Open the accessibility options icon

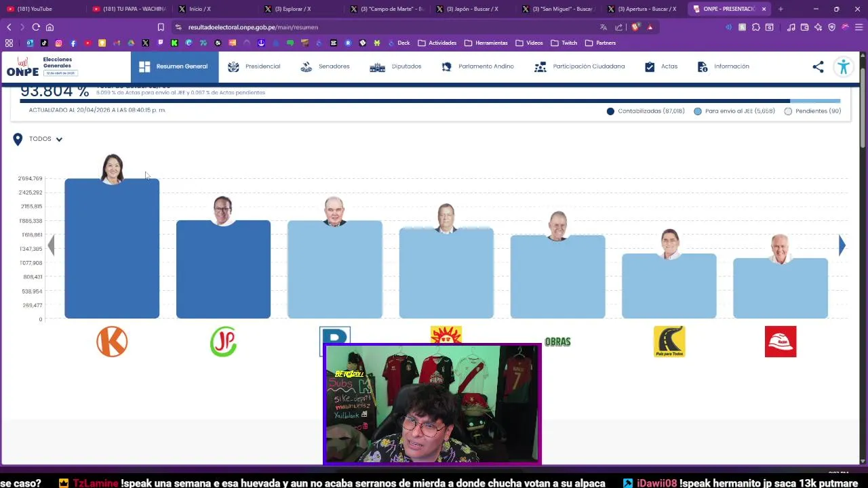coord(844,66)
